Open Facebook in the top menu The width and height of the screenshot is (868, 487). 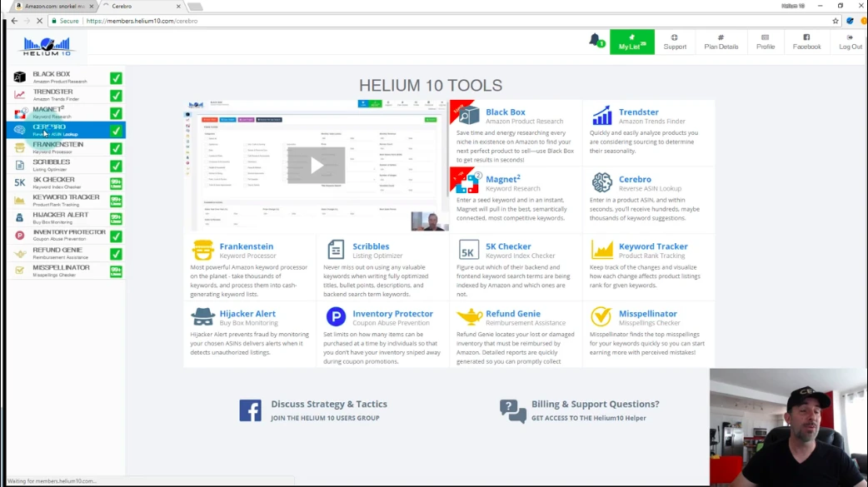click(806, 42)
